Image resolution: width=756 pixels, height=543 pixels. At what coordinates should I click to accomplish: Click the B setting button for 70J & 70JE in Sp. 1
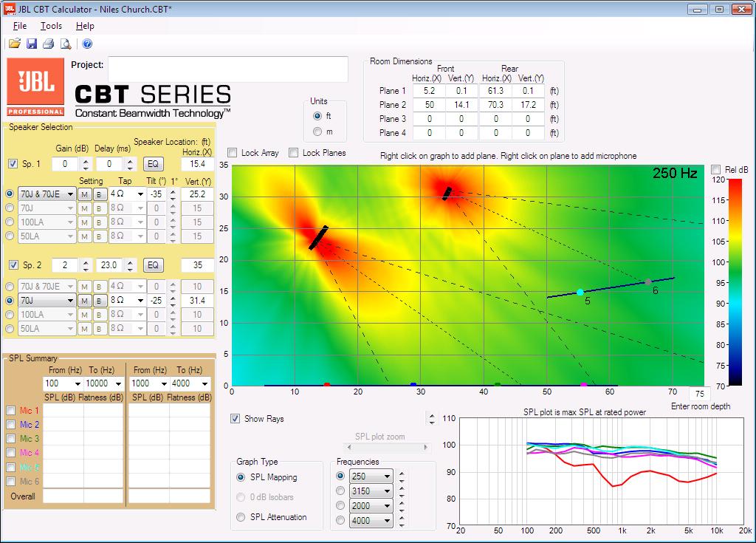tap(99, 194)
